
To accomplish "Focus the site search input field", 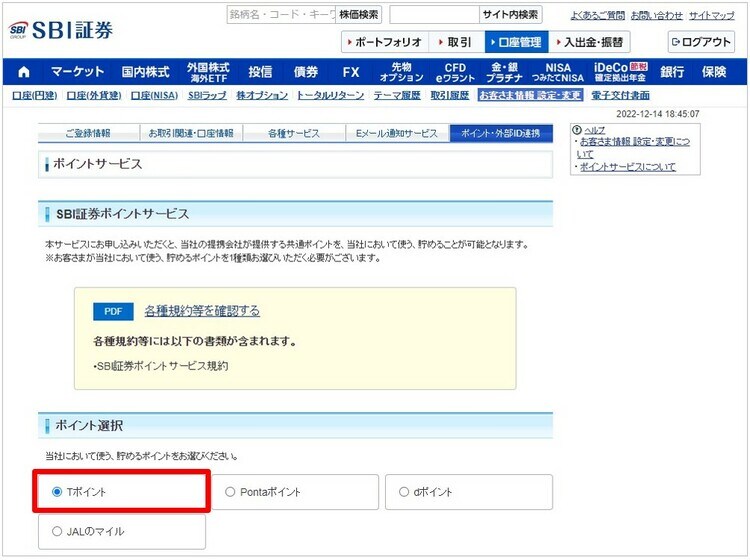I will click(434, 15).
